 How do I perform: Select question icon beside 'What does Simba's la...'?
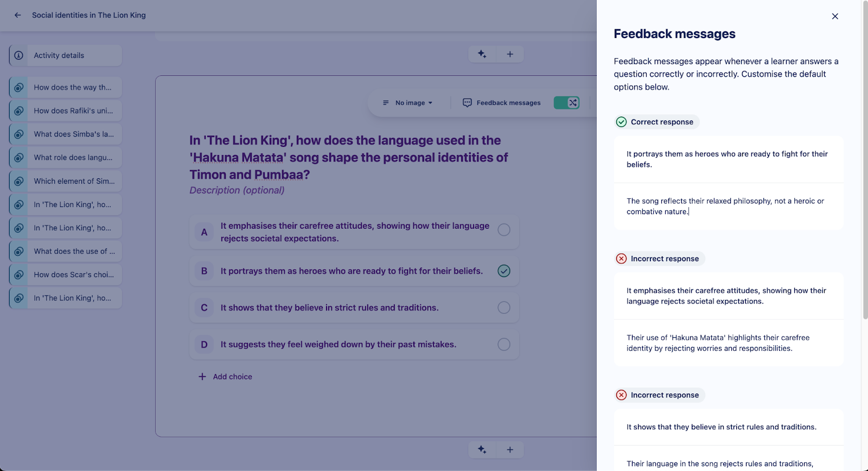[x=19, y=134]
